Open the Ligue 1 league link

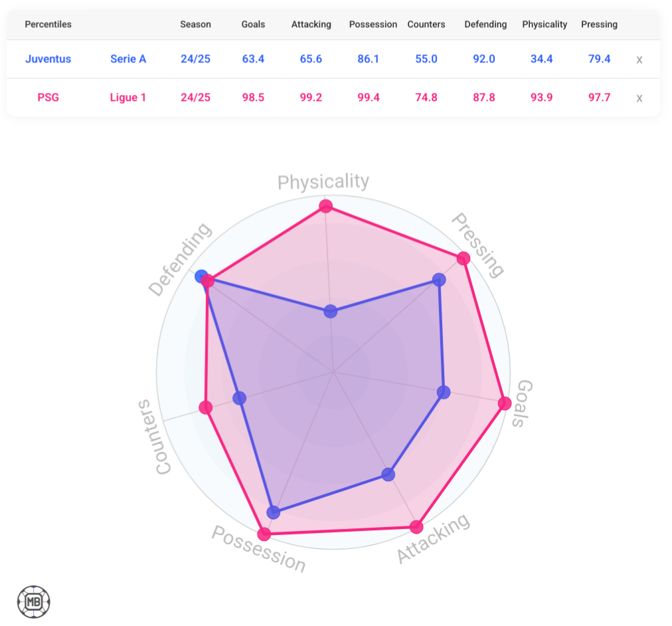click(x=128, y=97)
